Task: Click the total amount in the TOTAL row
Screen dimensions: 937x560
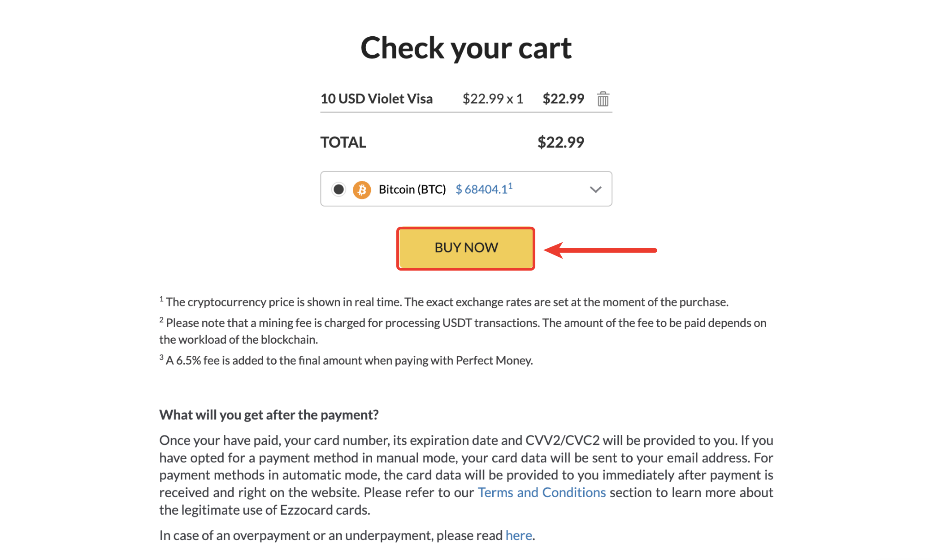Action: tap(560, 142)
